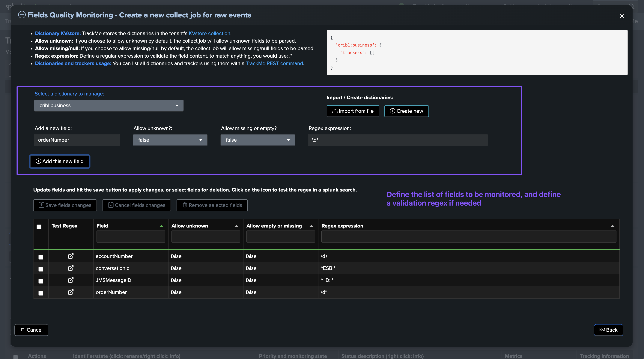Open regex test for JMSMessageID row
The height and width of the screenshot is (359, 644).
[71, 280]
